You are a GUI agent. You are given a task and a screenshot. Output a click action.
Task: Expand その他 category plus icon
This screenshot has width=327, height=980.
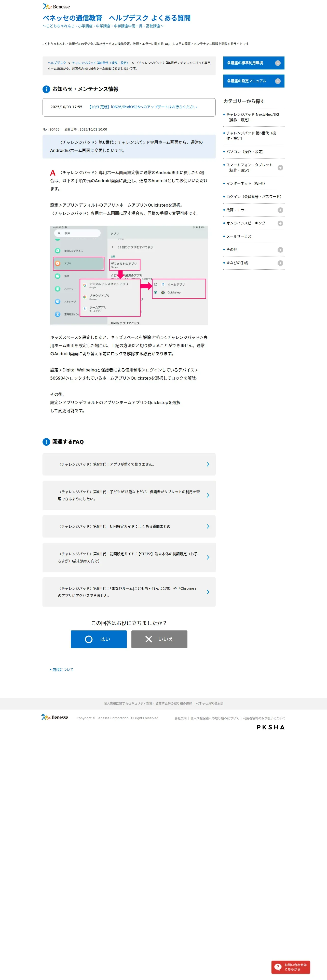280,250
